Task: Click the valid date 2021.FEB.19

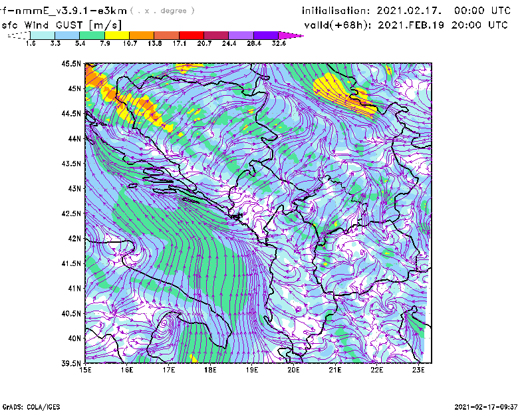Action: point(411,25)
